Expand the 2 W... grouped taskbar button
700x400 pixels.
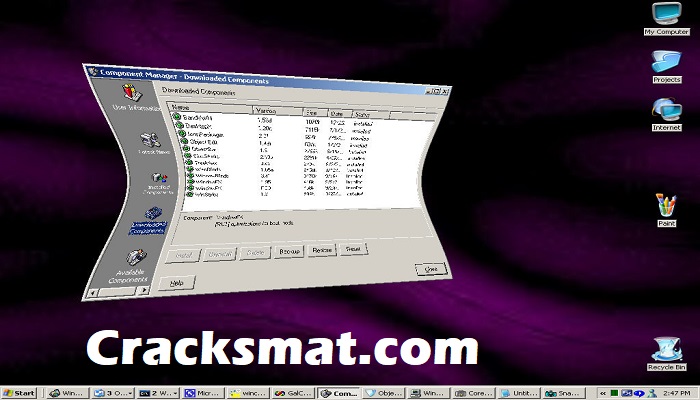coord(158,393)
